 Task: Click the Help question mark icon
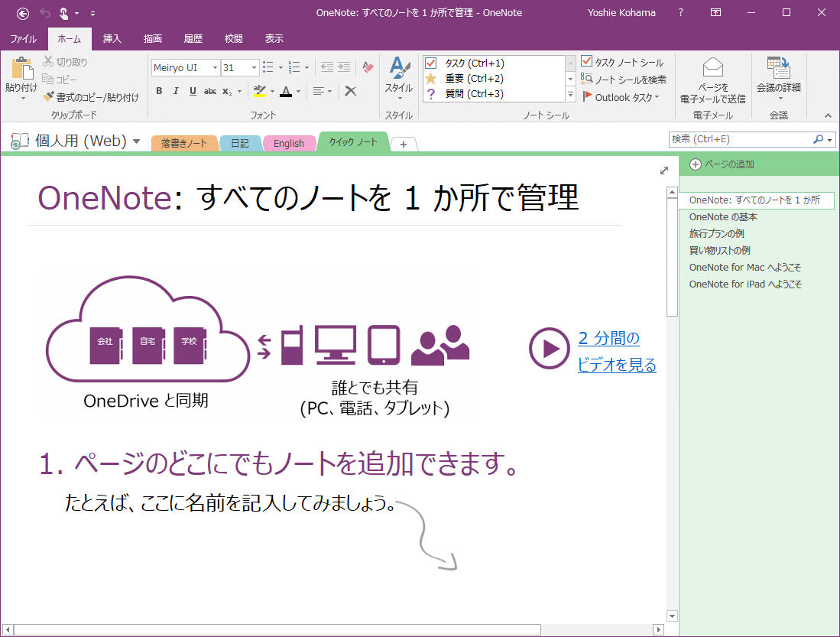[680, 13]
